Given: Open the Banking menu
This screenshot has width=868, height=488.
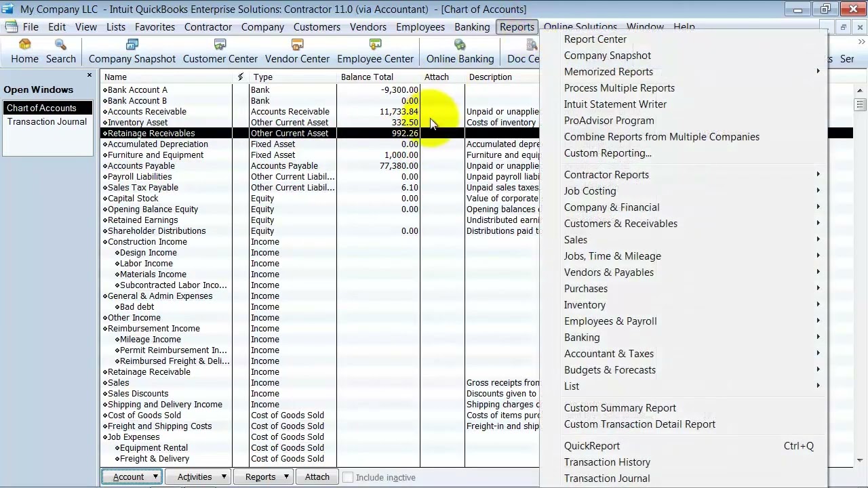Looking at the screenshot, I should (x=472, y=27).
